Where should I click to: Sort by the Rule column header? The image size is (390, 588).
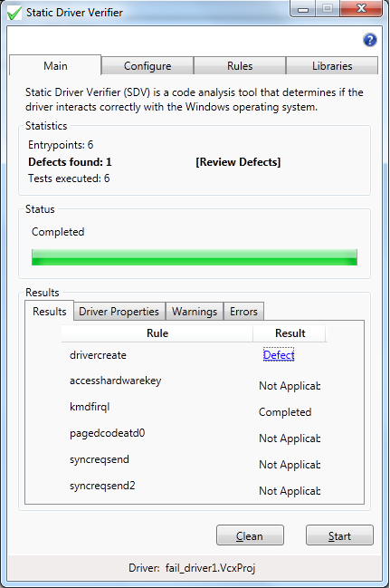[x=157, y=333]
